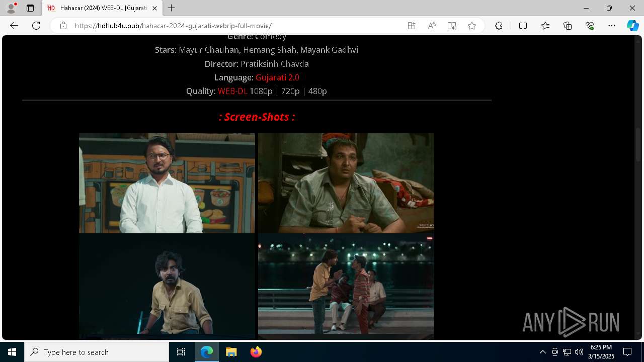Image resolution: width=644 pixels, height=362 pixels.
Task: Open the notification center icon
Action: (627, 352)
